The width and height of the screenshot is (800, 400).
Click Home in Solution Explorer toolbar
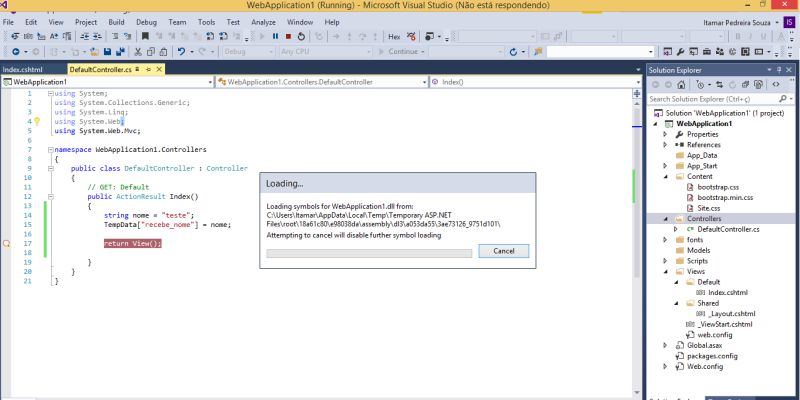click(681, 85)
